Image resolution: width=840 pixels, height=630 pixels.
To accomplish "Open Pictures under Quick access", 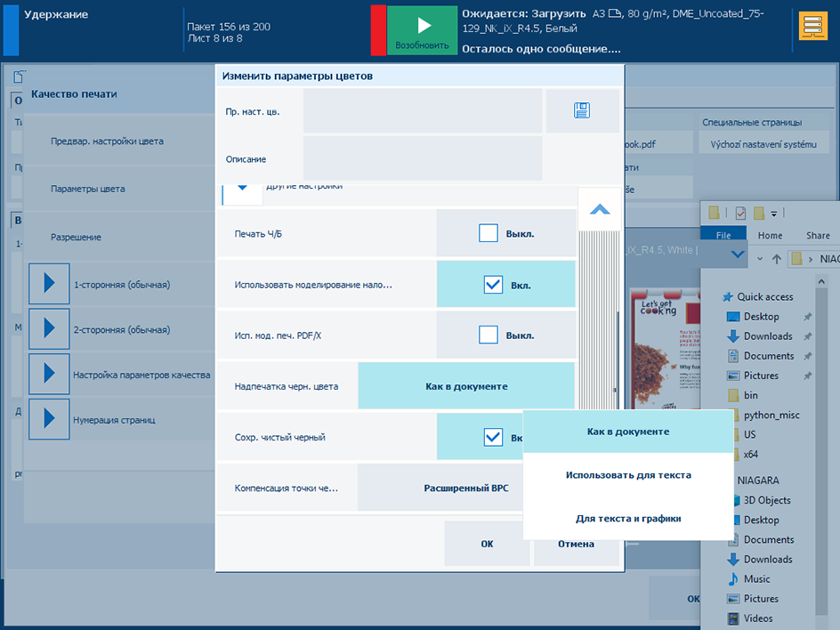I will [x=761, y=376].
